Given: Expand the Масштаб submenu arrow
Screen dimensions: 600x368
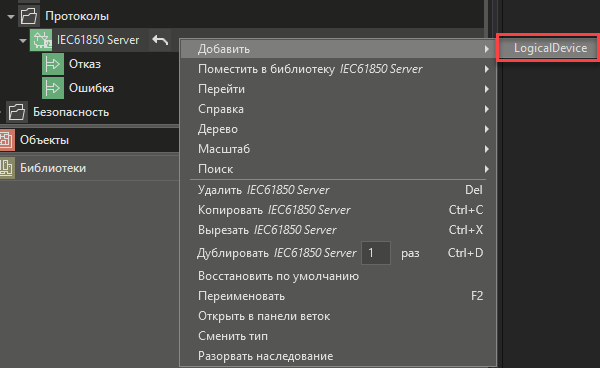Looking at the screenshot, I should (x=486, y=149).
